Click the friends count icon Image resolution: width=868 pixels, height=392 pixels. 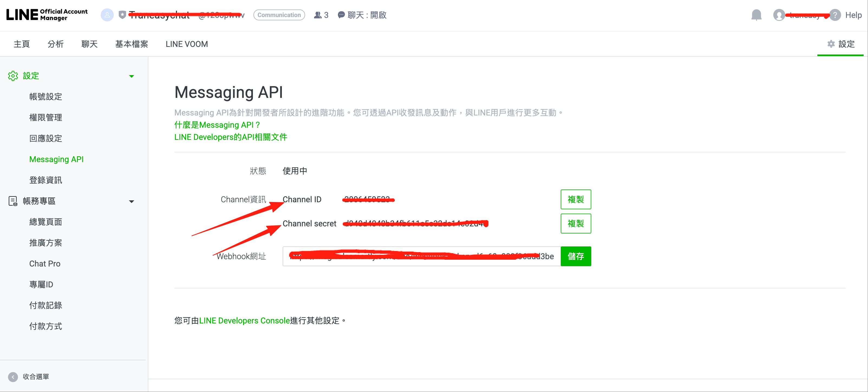(x=317, y=15)
